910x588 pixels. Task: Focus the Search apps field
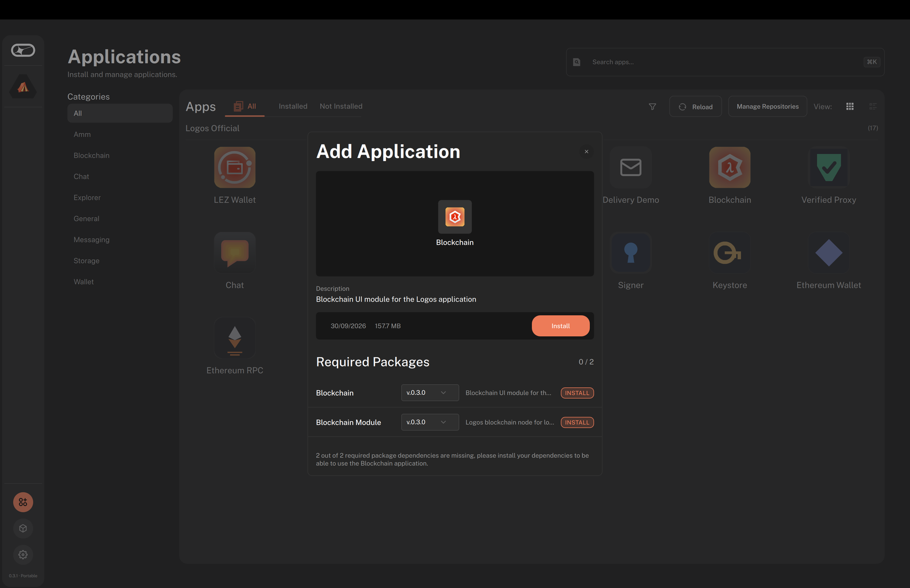pos(725,62)
